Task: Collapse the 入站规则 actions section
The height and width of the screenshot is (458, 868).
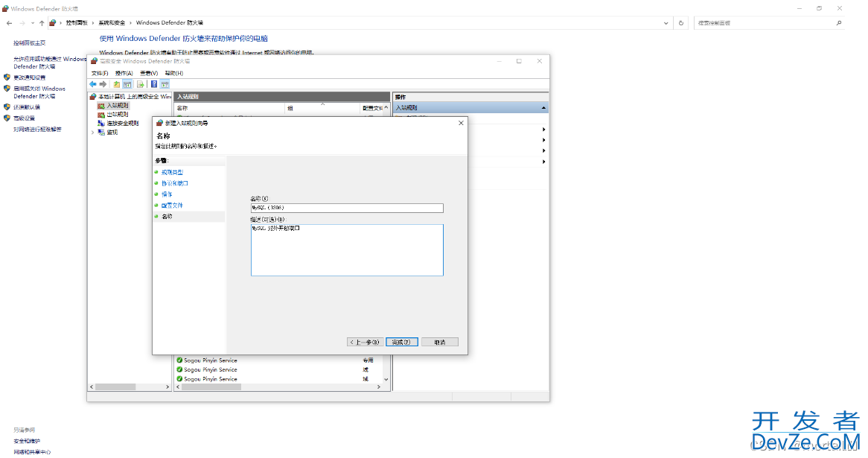Action: pos(543,108)
